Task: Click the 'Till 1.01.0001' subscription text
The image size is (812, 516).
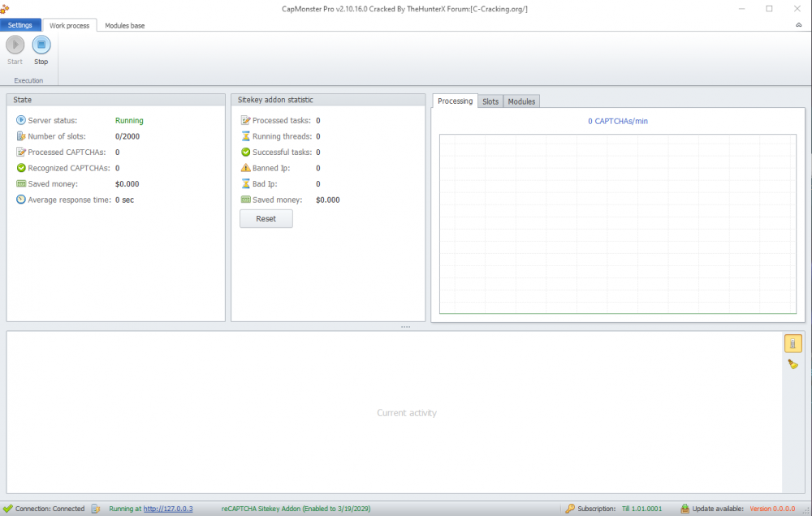Action: (x=641, y=509)
